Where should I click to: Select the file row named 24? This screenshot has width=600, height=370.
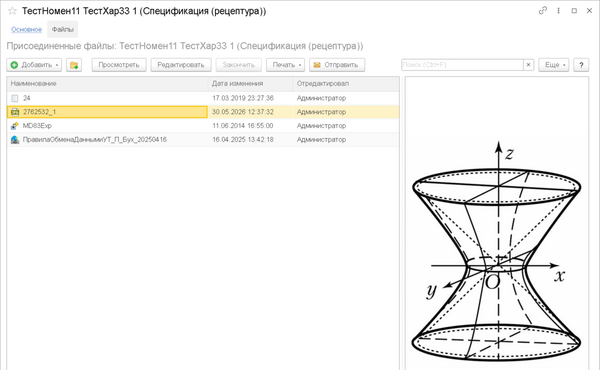pos(203,98)
